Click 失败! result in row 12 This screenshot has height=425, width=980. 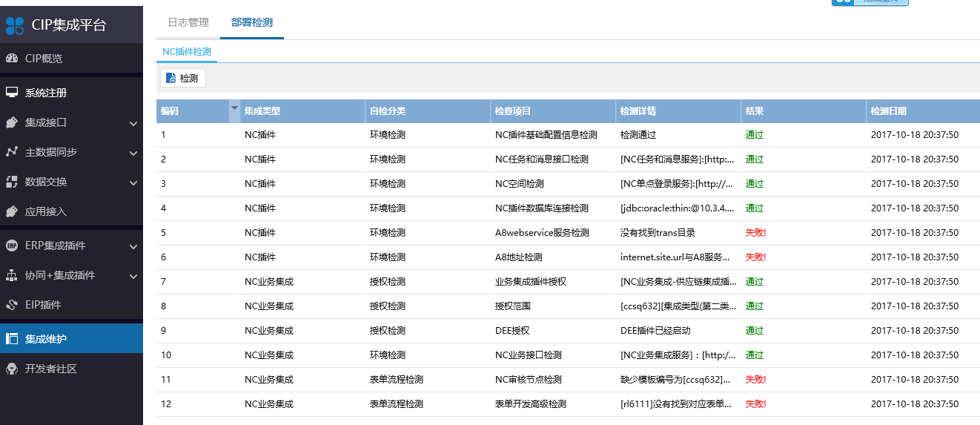coord(756,404)
